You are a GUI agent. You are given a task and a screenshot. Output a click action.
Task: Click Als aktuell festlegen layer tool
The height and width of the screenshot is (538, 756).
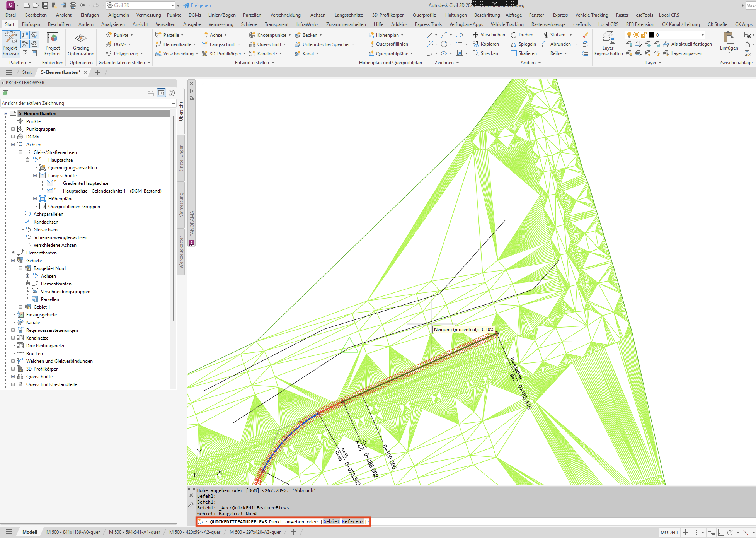click(x=688, y=44)
